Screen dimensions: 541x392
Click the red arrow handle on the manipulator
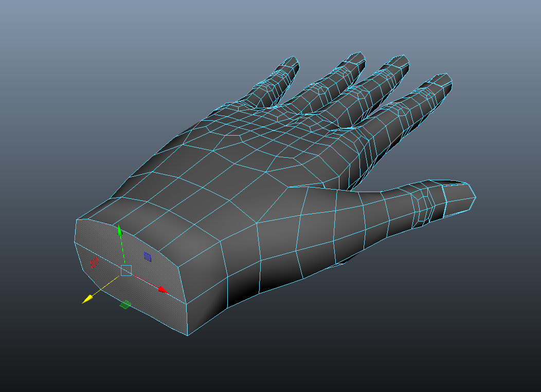point(163,290)
